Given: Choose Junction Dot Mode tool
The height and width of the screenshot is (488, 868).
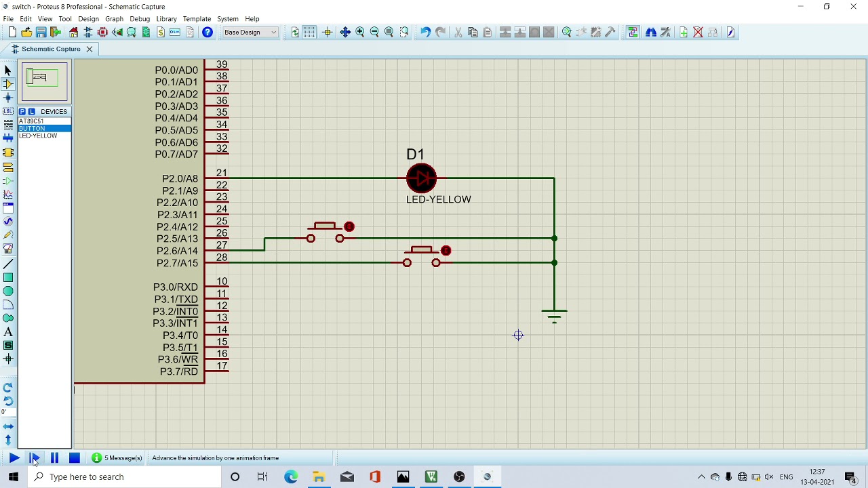Looking at the screenshot, I should (8, 98).
